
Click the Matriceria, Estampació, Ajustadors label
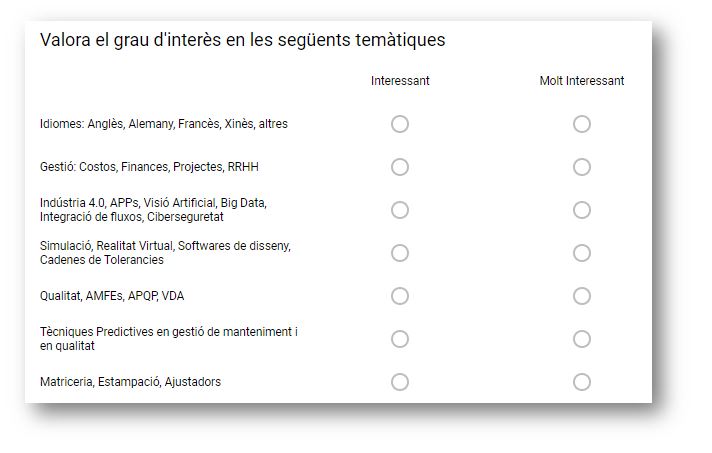pos(130,382)
